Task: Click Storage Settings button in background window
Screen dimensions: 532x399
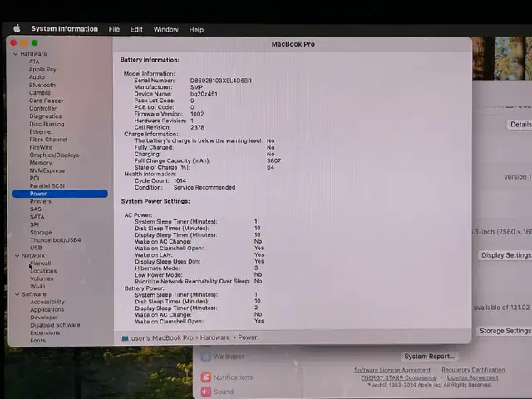Action: (505, 331)
